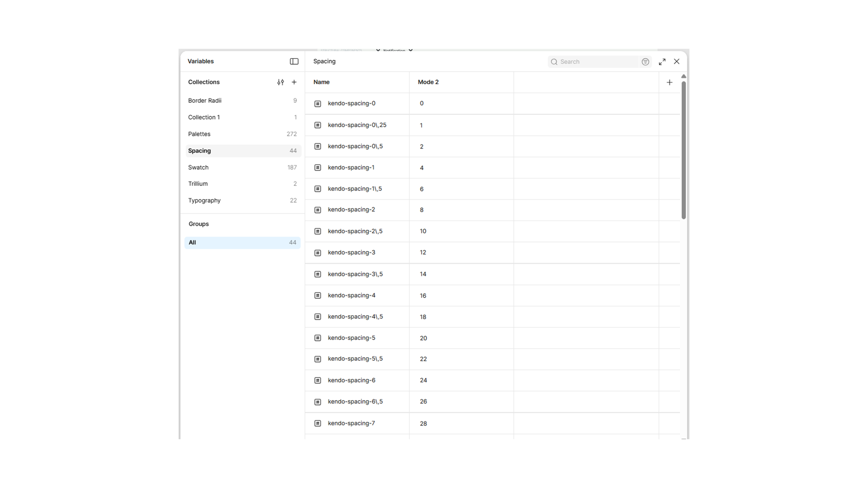Select the kendo-spacing-4\,5 variable name
Viewport: 868px width, 488px height.
355,317
